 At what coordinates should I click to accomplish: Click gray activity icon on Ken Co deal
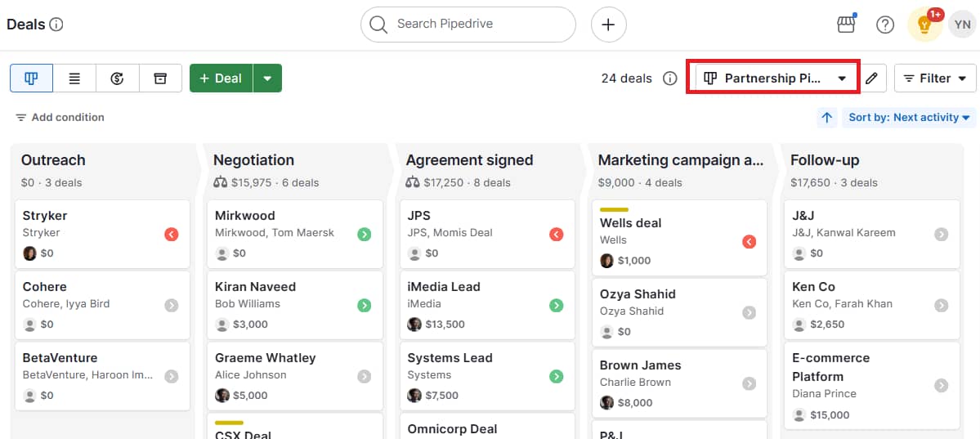pyautogui.click(x=942, y=305)
